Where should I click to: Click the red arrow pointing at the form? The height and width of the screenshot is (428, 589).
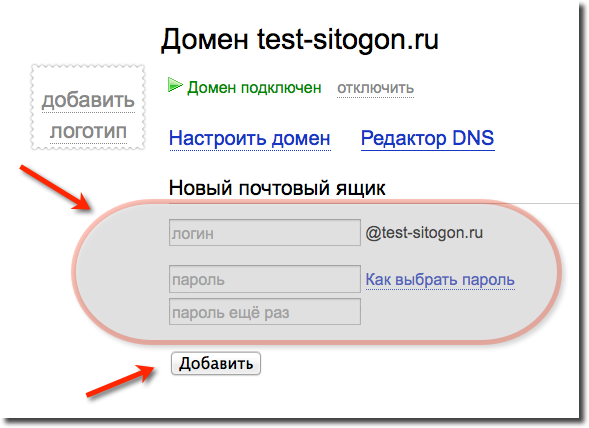tap(55, 187)
